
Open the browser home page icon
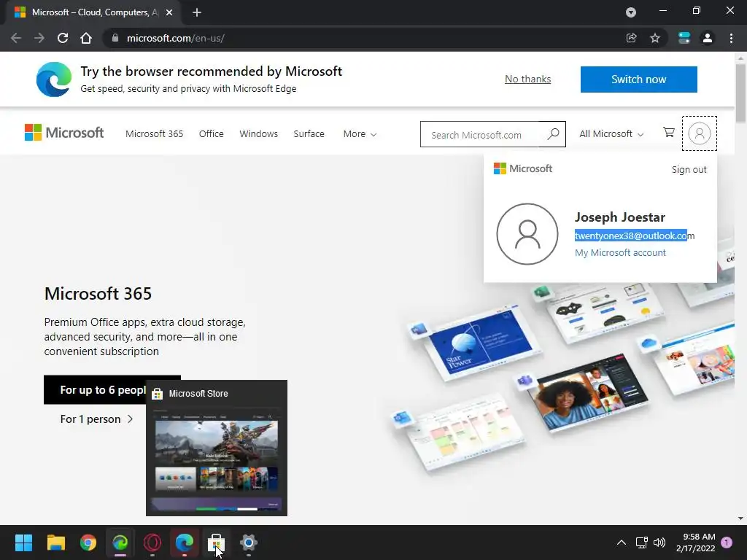click(x=86, y=38)
